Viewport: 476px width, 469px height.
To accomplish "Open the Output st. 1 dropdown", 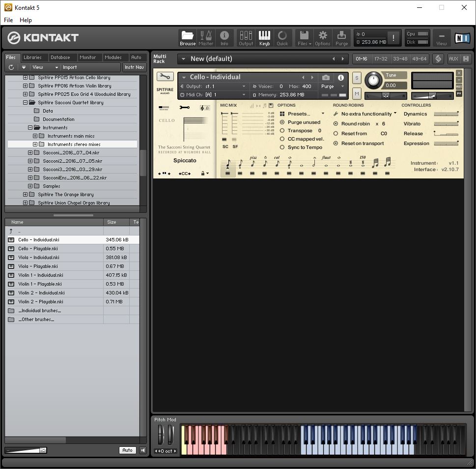I will [244, 86].
